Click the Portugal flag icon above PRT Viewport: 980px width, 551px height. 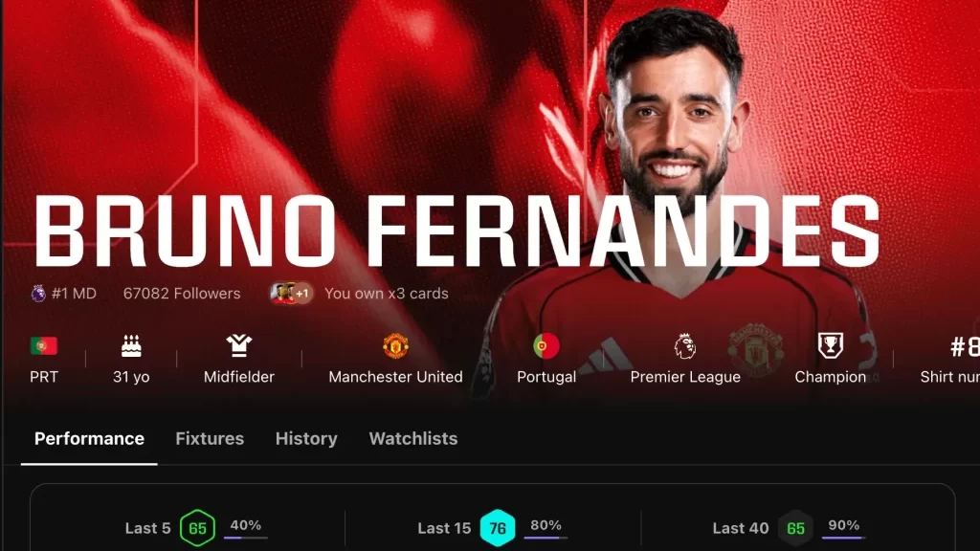click(x=44, y=345)
